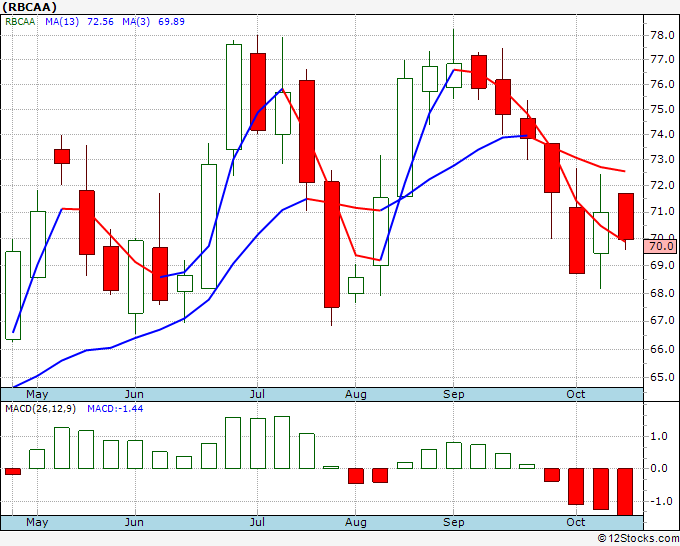Image resolution: width=680 pixels, height=546 pixels.
Task: Click the tall white candlestick in late June
Action: (234, 97)
